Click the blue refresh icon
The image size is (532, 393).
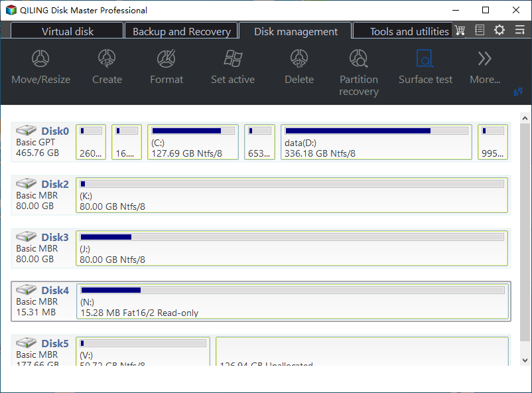point(518,92)
